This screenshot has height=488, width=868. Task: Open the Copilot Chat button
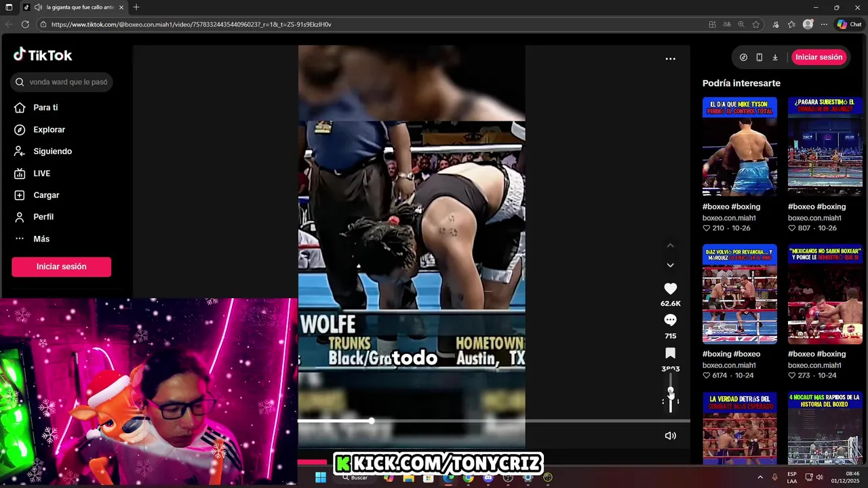[849, 24]
